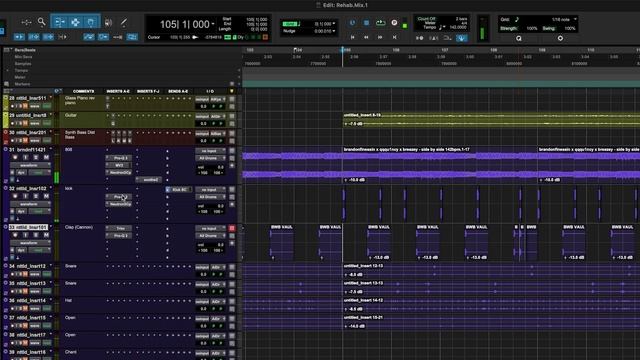Click the Play transport button

pos(380,23)
